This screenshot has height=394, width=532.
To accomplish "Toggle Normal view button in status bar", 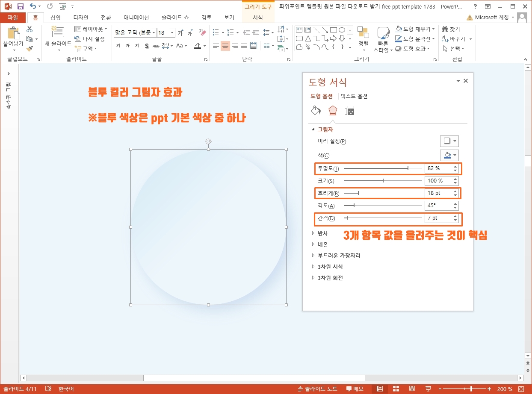I will point(379,389).
